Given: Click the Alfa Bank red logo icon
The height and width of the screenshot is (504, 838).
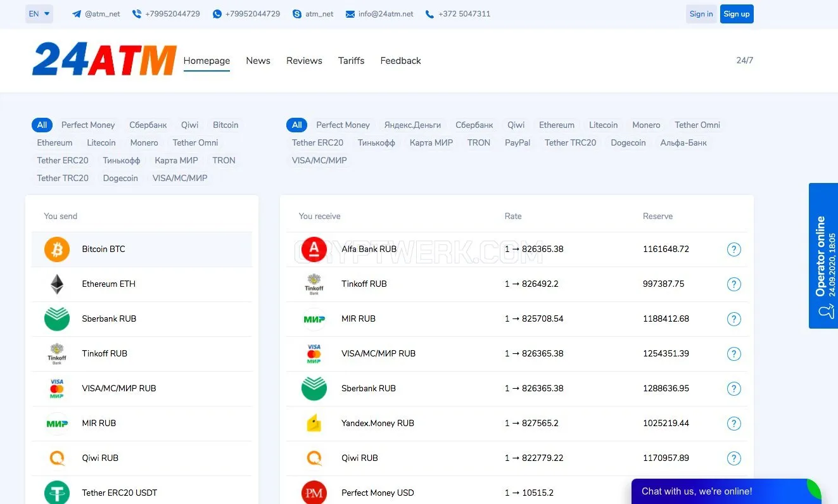Looking at the screenshot, I should click(x=314, y=249).
